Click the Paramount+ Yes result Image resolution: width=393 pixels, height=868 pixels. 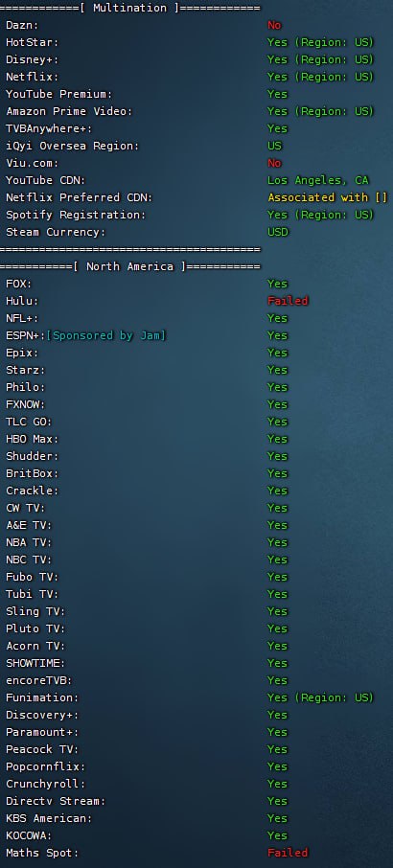click(278, 732)
